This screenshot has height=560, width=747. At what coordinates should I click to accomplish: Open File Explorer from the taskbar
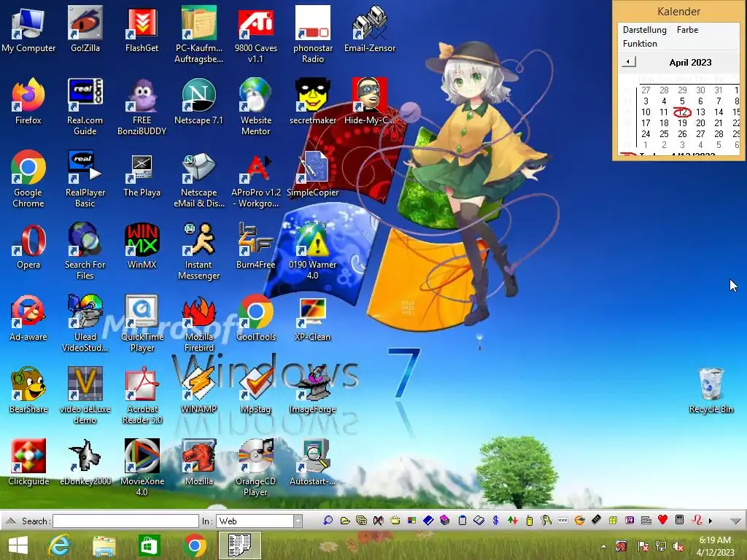104,545
